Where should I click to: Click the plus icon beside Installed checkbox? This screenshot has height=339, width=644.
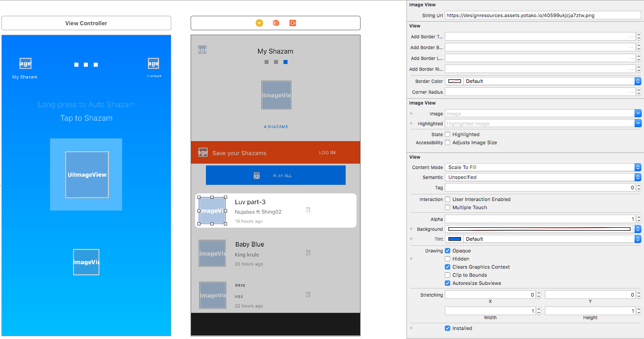(x=411, y=328)
